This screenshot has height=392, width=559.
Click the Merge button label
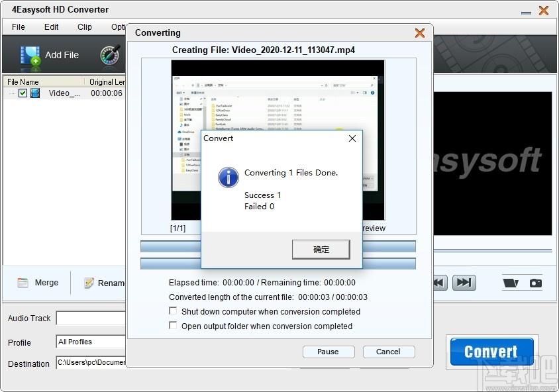[47, 283]
